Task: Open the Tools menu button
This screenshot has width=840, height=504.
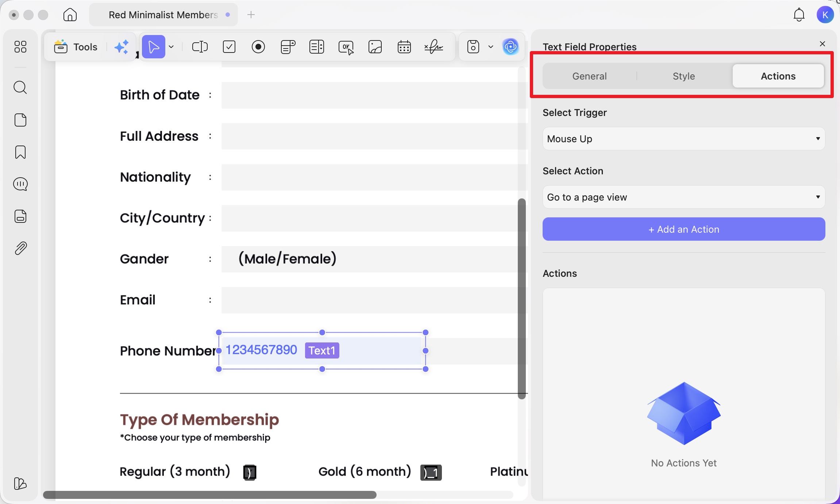Action: click(76, 47)
